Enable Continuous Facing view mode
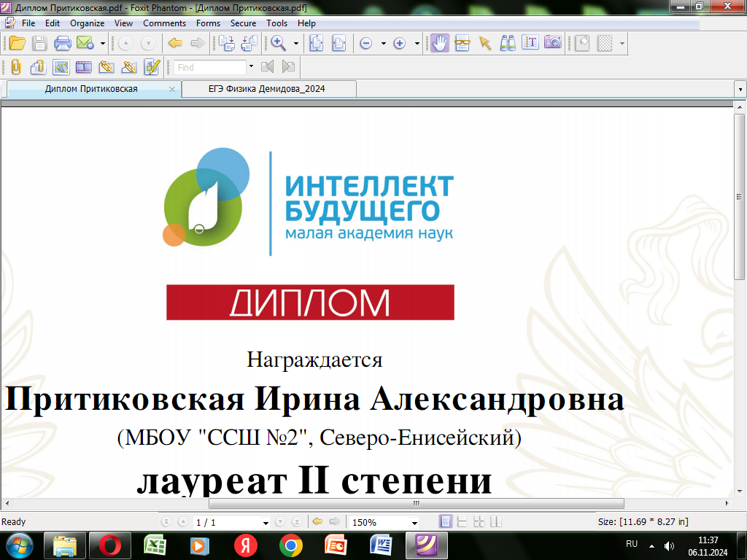747x560 pixels. click(479, 522)
